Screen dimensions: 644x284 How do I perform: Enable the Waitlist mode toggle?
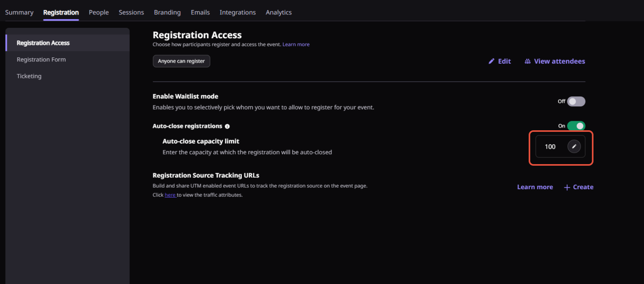point(576,102)
